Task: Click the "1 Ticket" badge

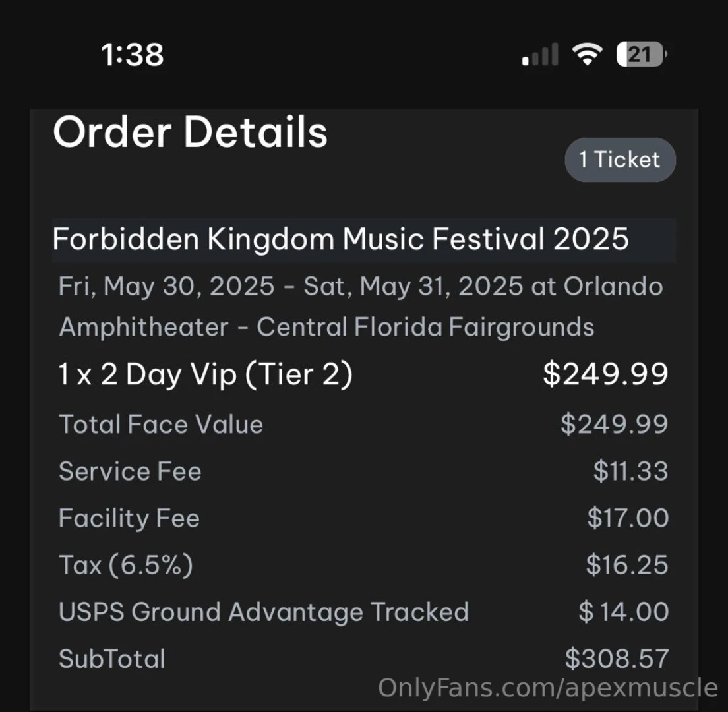Action: (620, 160)
